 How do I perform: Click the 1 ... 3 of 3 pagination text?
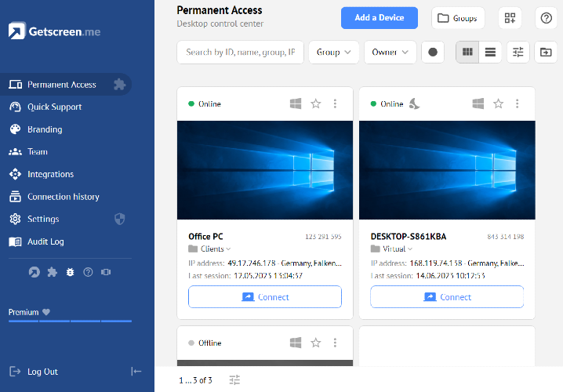pyautogui.click(x=196, y=380)
